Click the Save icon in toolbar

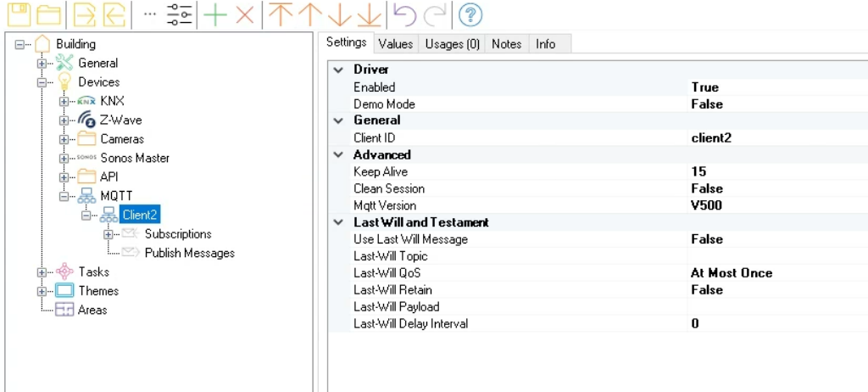point(18,14)
